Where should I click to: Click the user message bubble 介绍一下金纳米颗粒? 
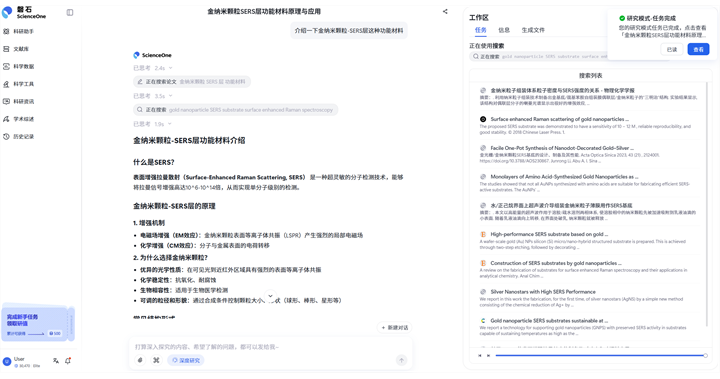tap(349, 31)
